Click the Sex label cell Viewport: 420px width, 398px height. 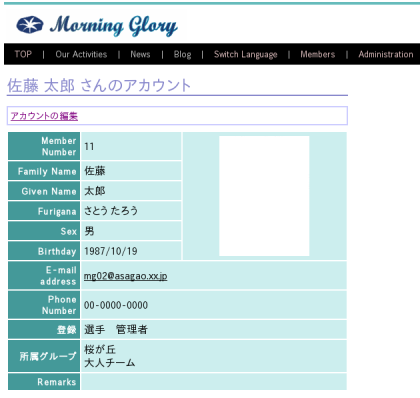44,231
